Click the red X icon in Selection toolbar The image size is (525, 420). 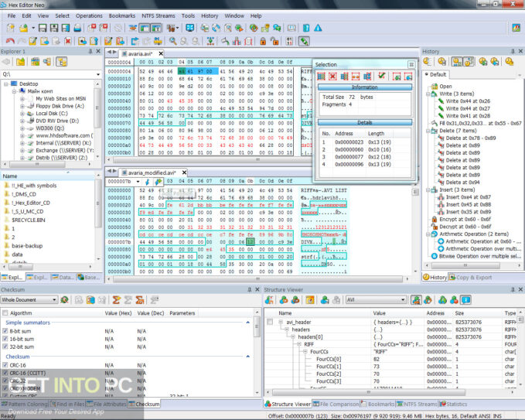332,77
